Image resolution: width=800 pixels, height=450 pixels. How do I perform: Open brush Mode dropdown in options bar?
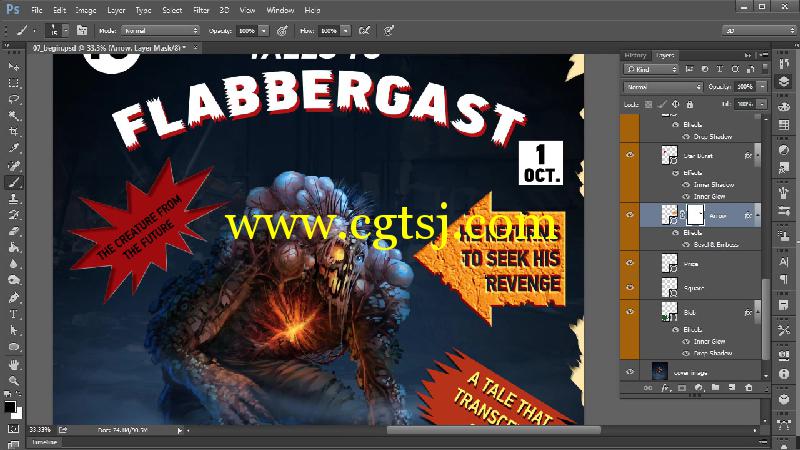[160, 31]
